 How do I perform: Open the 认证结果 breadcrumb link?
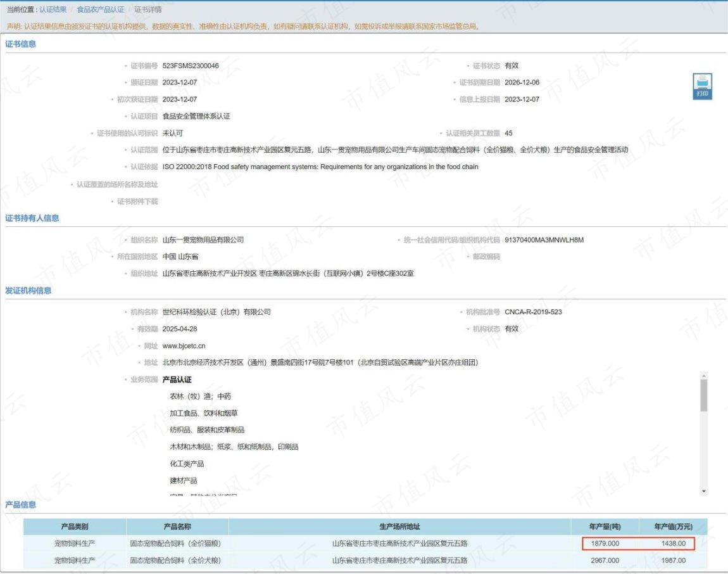point(53,10)
